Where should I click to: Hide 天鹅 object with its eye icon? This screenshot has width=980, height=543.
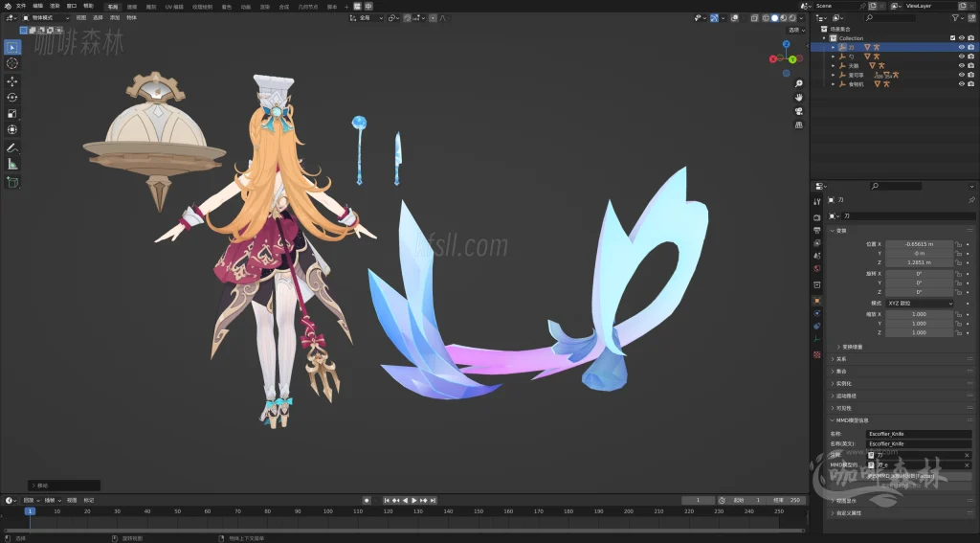pyautogui.click(x=961, y=66)
